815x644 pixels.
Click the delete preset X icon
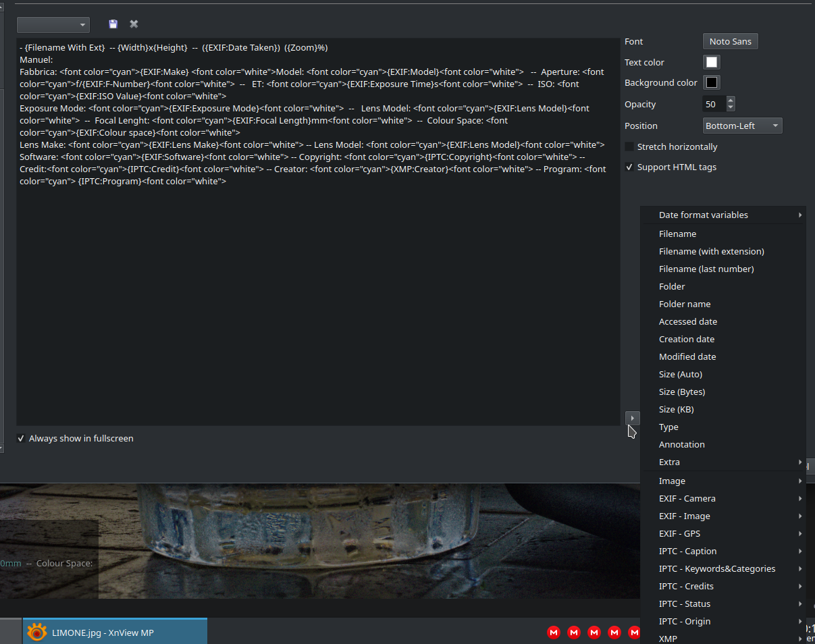134,24
